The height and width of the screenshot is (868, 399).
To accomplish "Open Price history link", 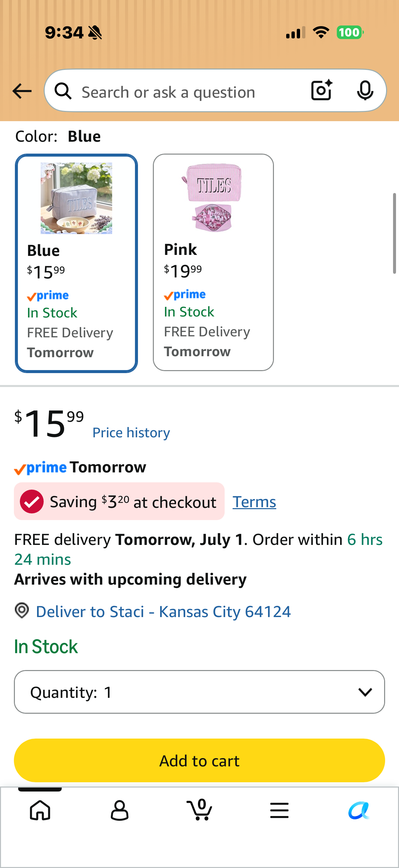I will [x=131, y=433].
